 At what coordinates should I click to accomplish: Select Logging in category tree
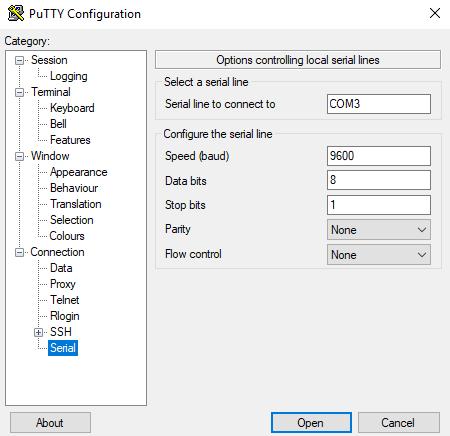(69, 76)
